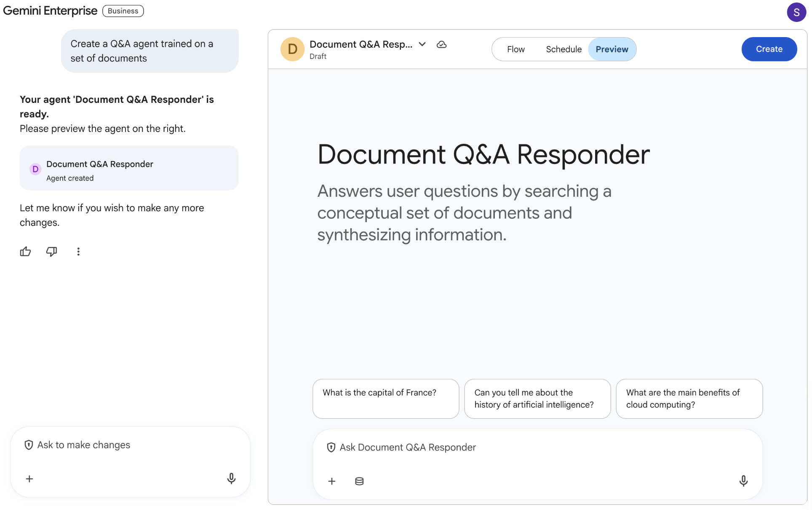Open the Document Q&A Responder agent card
Image resolution: width=812 pixels, height=510 pixels.
tap(129, 168)
